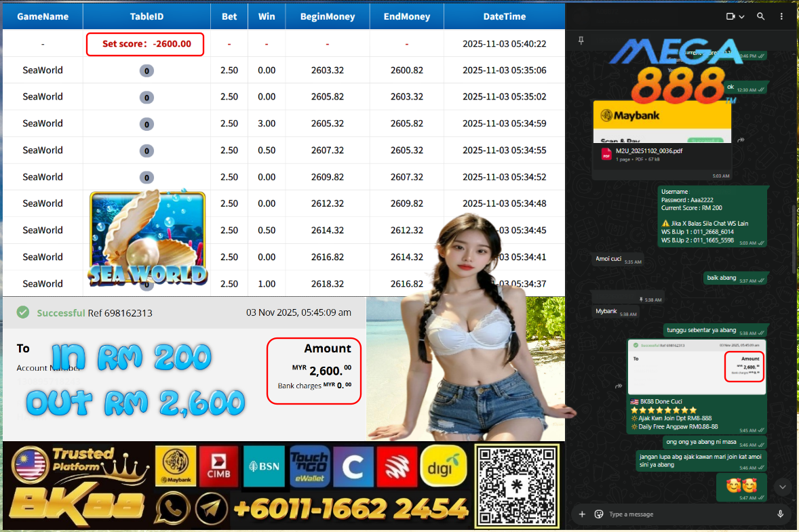Open the dropdown arrow beside the video call icon
This screenshot has width=799, height=532.
click(741, 17)
